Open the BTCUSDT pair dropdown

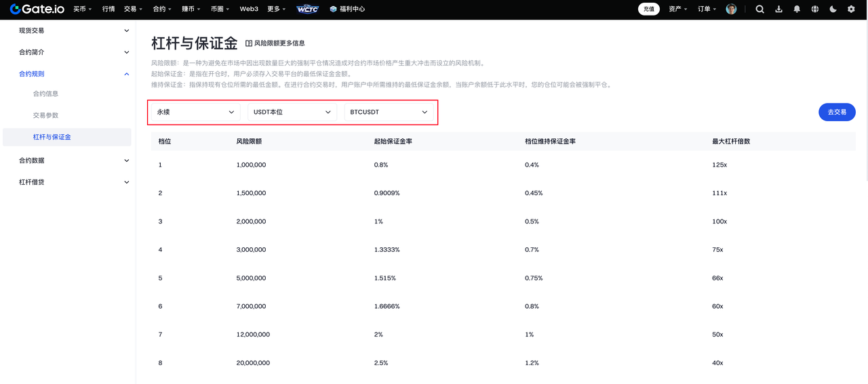389,112
